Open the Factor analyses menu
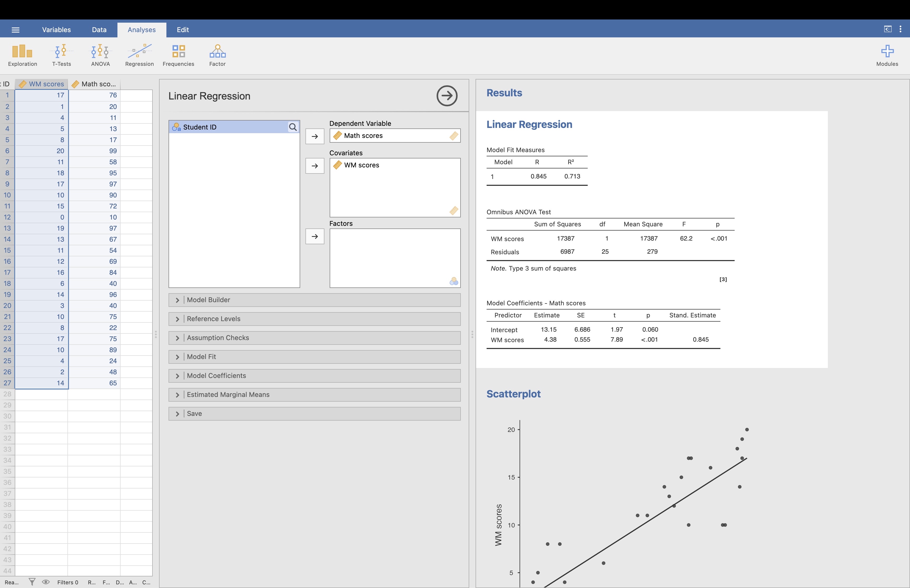 click(x=217, y=55)
